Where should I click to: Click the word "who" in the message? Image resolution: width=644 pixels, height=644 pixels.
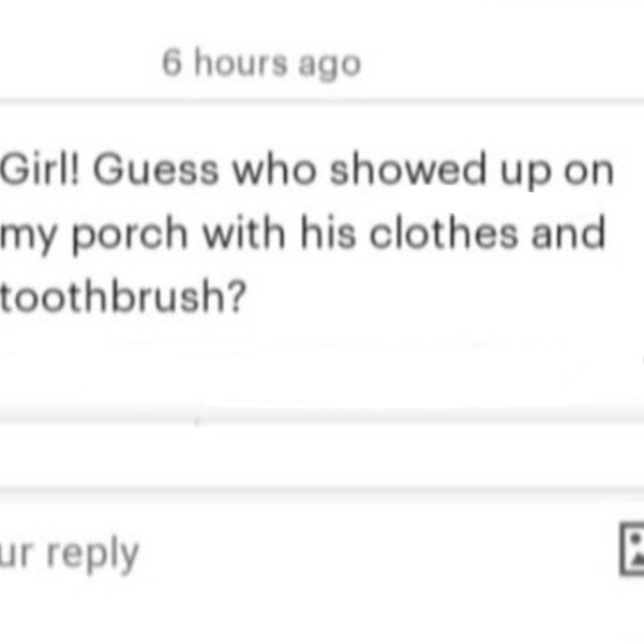pos(275,171)
